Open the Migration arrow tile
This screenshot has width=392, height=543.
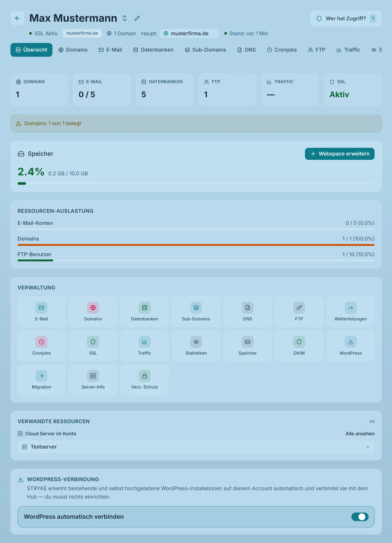[42, 380]
